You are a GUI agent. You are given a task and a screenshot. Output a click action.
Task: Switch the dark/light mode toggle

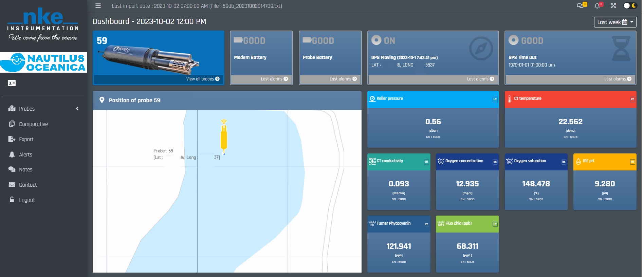click(630, 6)
